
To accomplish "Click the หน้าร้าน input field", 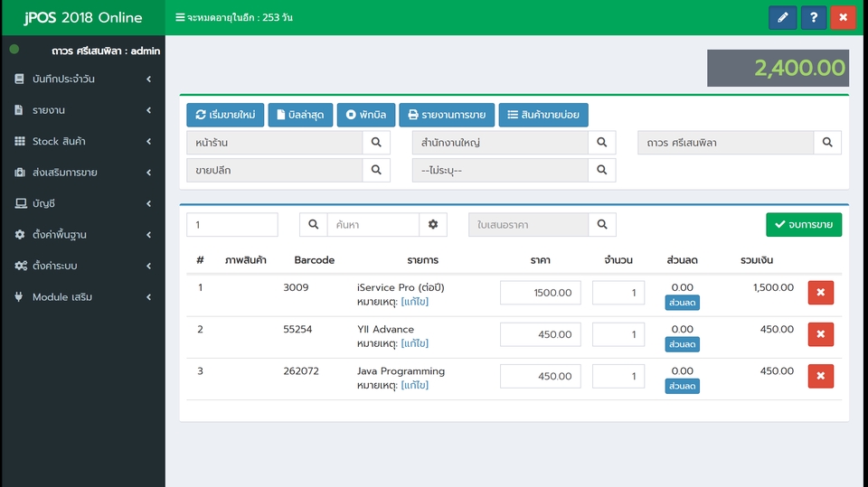I will pos(275,142).
